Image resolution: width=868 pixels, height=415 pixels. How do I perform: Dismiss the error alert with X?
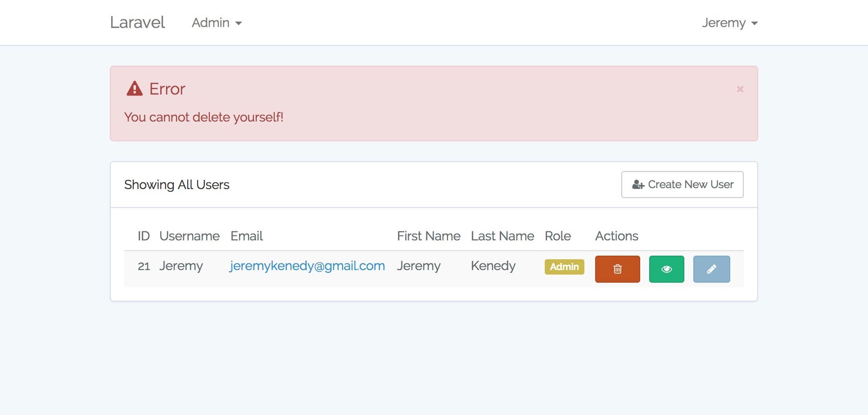tap(740, 89)
